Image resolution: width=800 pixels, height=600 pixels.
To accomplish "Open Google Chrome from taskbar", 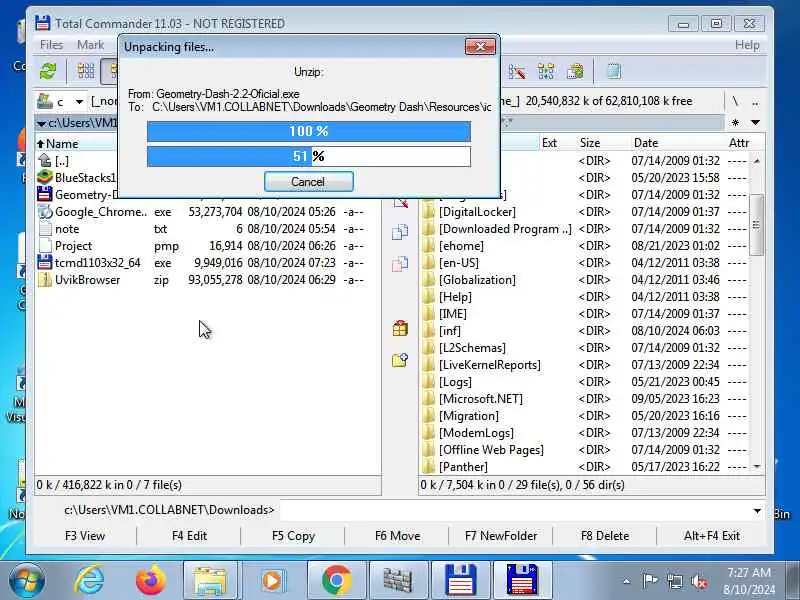I will click(336, 581).
